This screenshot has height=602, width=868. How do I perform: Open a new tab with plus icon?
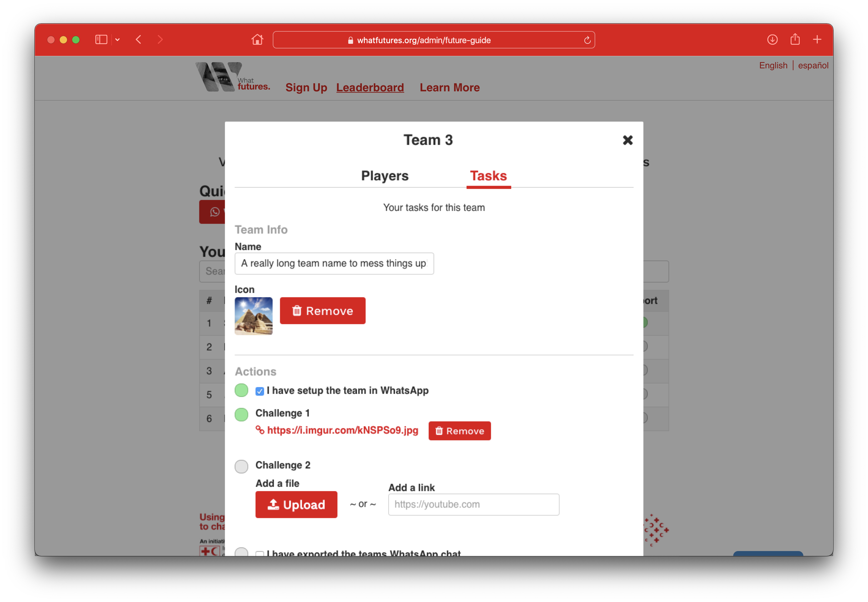817,40
